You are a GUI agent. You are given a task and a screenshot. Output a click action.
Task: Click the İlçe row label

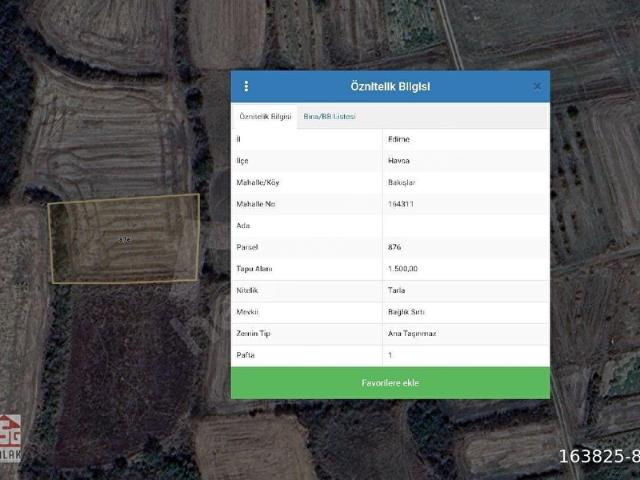tap(242, 161)
